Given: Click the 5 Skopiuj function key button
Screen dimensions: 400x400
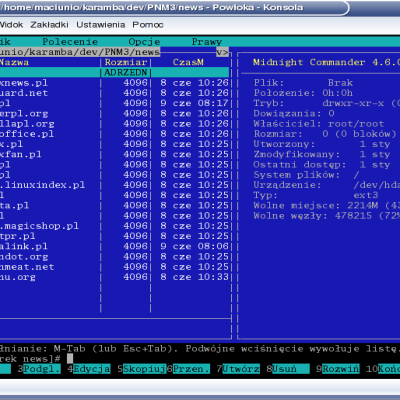Looking at the screenshot, I should (x=141, y=369).
